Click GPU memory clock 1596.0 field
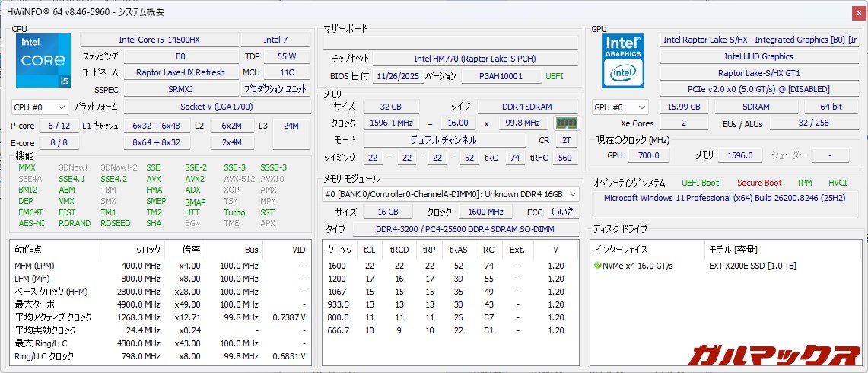Screen dimensions: 868x373 pyautogui.click(x=739, y=156)
